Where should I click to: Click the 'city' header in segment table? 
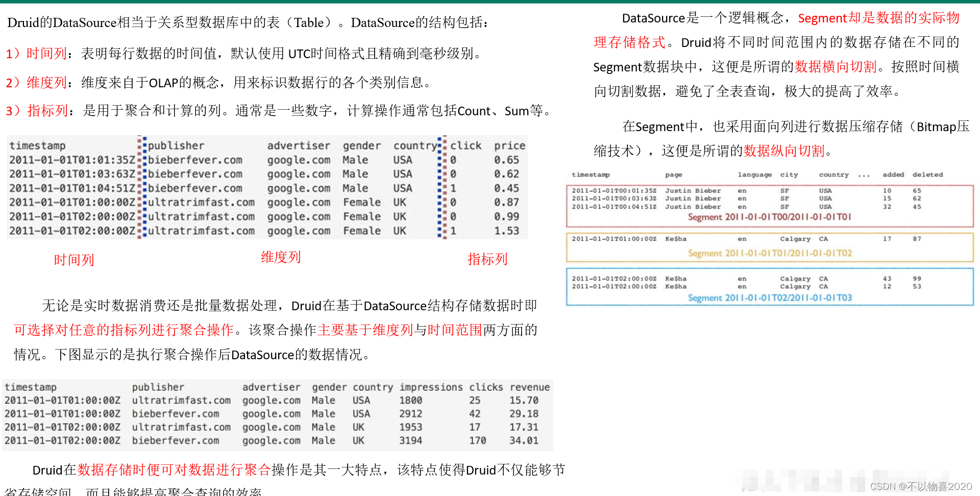(x=789, y=175)
